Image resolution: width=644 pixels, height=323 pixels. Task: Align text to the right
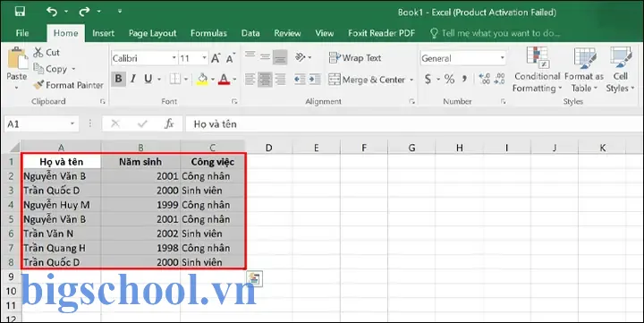coord(280,79)
